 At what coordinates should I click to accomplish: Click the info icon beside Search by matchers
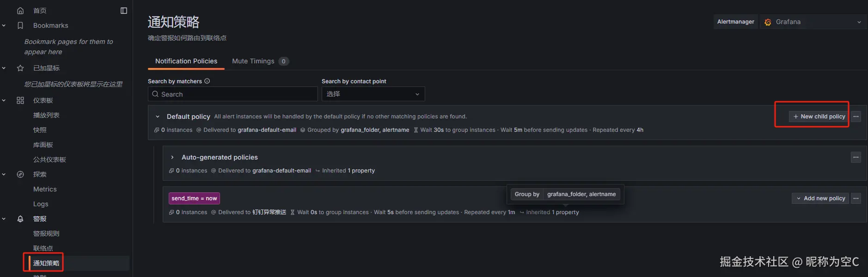[207, 81]
